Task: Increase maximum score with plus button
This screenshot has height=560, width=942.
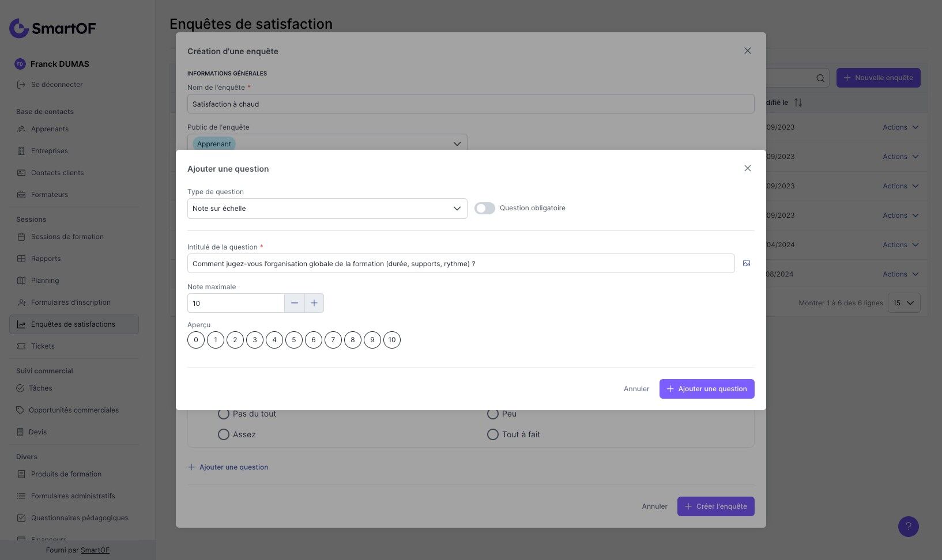Action: point(314,303)
